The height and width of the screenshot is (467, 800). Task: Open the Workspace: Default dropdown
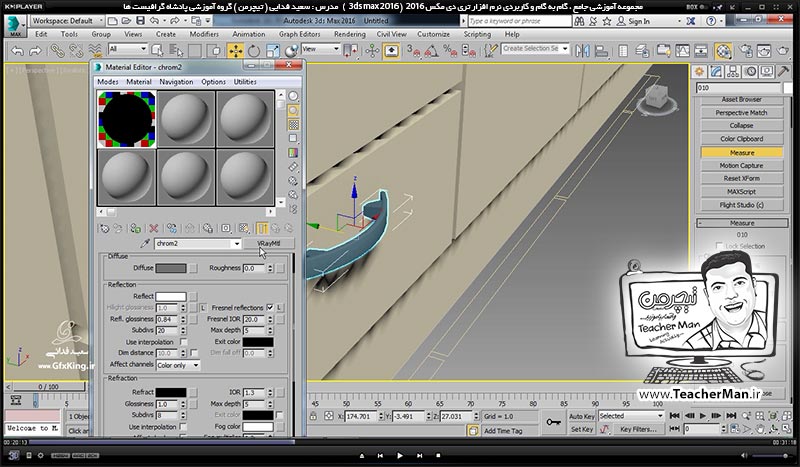pos(66,21)
